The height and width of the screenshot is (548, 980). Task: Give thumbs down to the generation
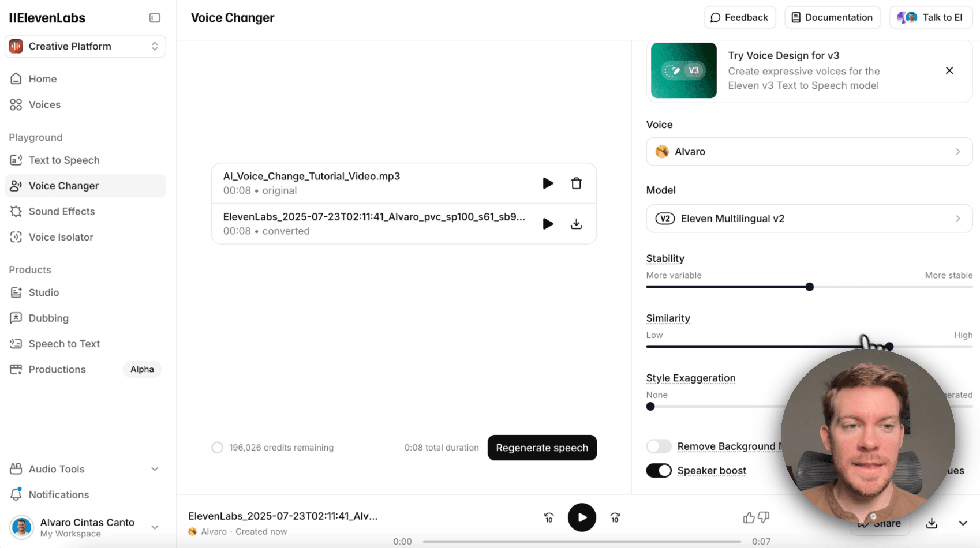(x=764, y=518)
